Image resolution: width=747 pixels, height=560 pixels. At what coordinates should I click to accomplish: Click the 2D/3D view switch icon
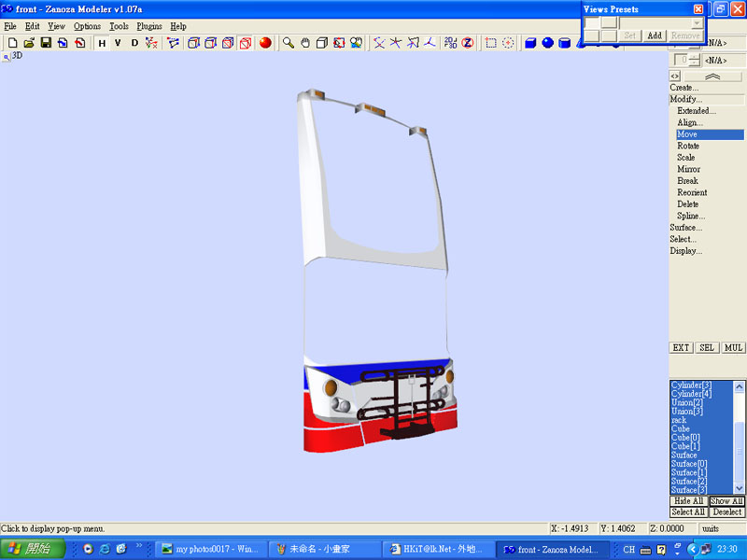click(450, 43)
